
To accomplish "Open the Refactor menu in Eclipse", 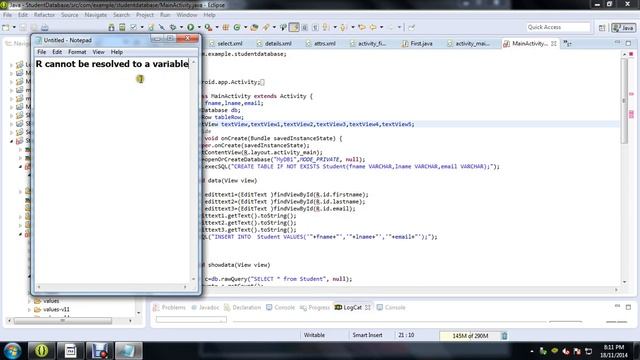I will click(x=44, y=15).
